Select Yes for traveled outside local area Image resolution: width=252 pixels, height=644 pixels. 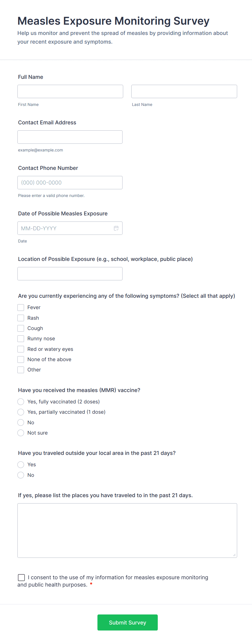[x=21, y=465]
